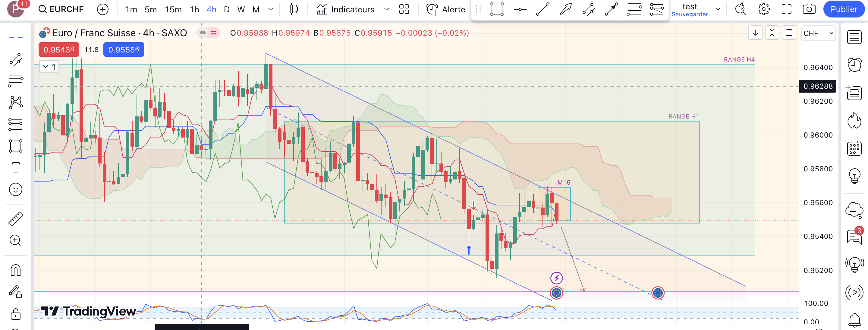This screenshot has width=868, height=330.
Task: Click the EURCHF symbol search field
Action: [61, 9]
